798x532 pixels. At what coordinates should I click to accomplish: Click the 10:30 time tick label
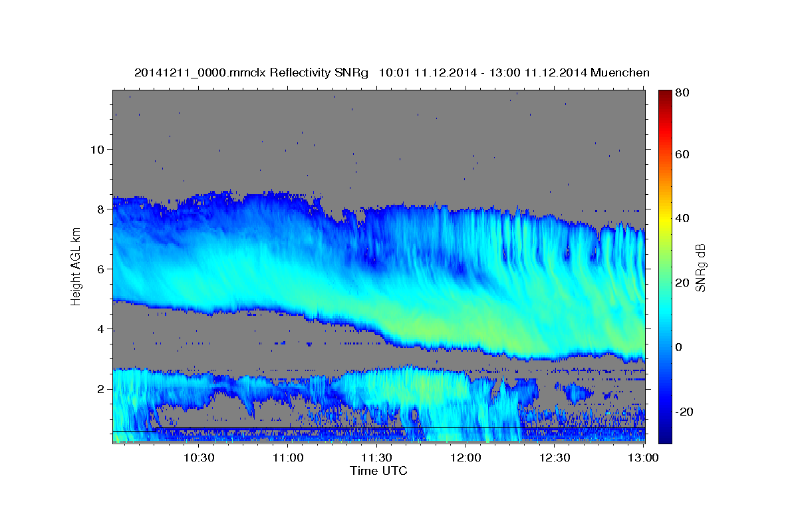click(199, 458)
